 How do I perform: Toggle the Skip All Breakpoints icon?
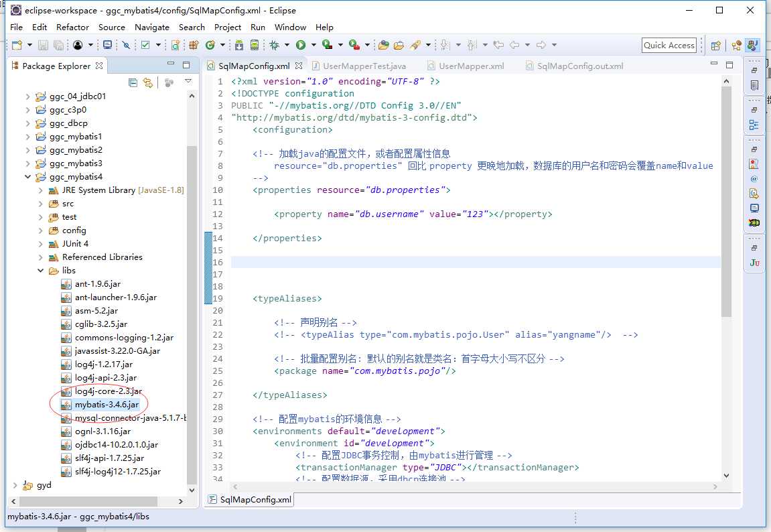127,46
